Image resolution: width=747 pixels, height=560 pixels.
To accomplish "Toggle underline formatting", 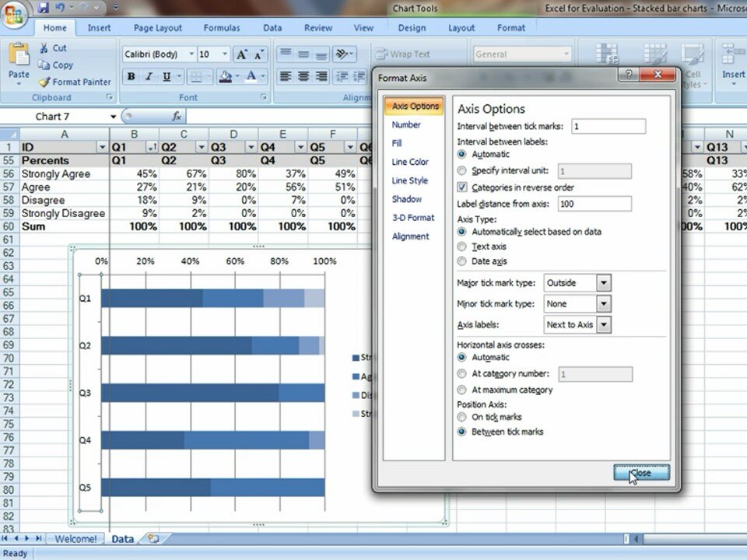I will coord(167,76).
